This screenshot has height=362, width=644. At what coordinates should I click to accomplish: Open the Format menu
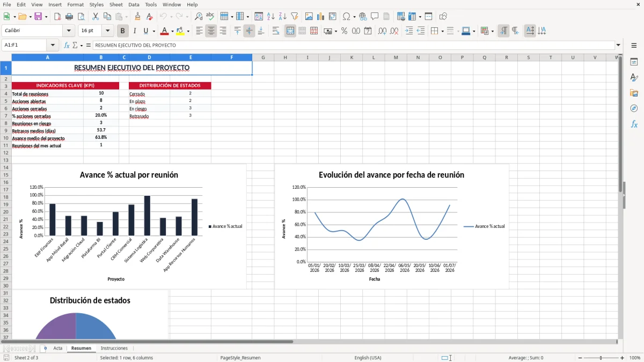(76, 4)
